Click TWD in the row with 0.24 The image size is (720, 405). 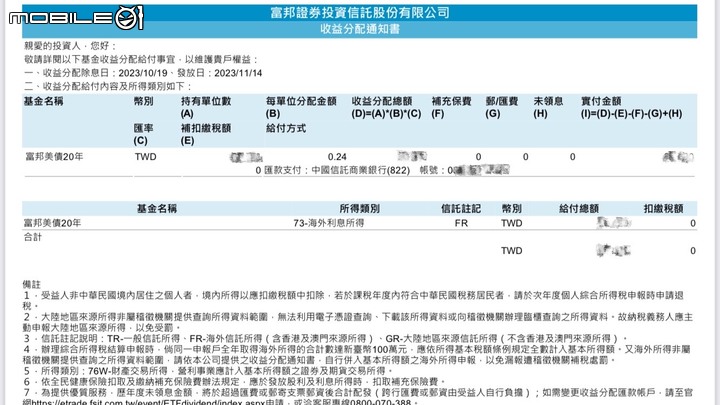pyautogui.click(x=146, y=157)
